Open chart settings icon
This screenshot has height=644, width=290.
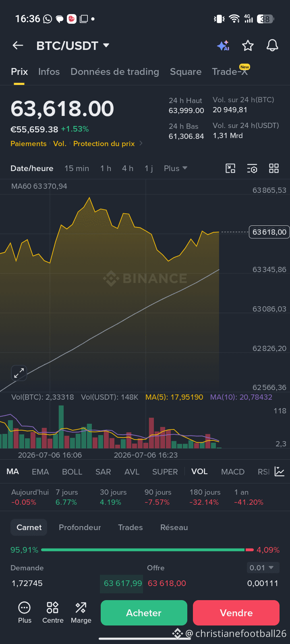pos(252,168)
